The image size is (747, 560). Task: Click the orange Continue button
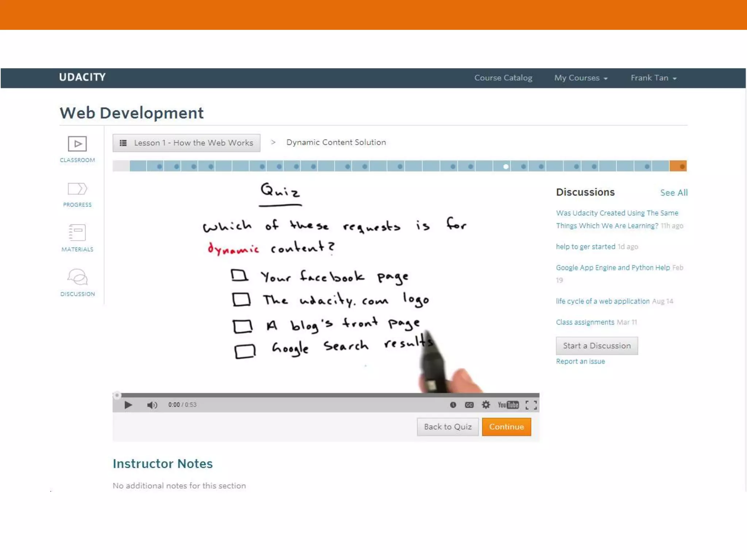click(506, 427)
